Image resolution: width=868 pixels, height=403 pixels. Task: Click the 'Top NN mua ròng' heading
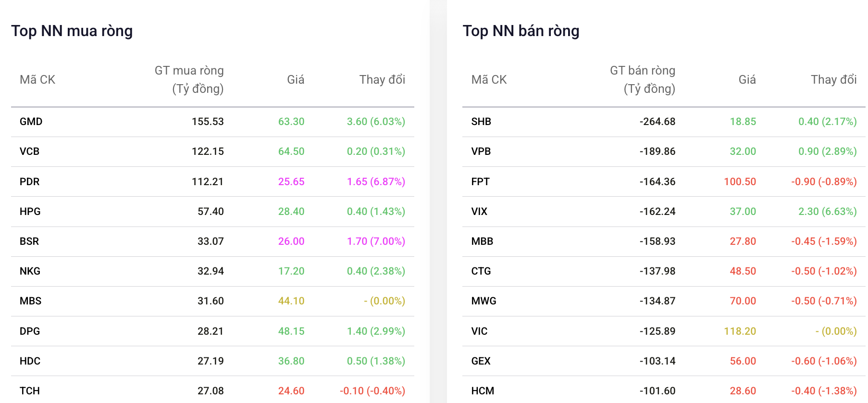tap(72, 31)
